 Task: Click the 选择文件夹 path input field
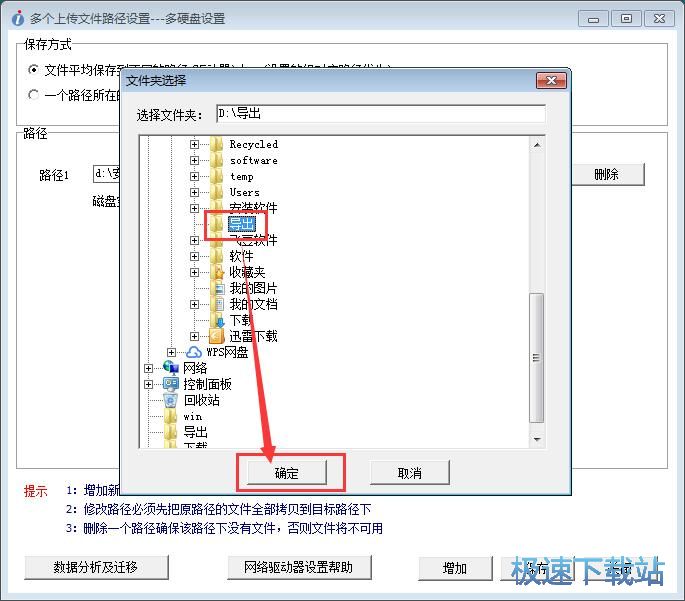381,114
